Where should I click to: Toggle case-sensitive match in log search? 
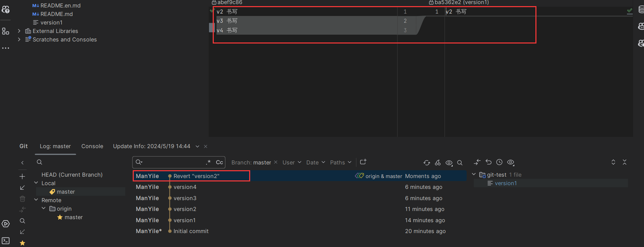220,162
